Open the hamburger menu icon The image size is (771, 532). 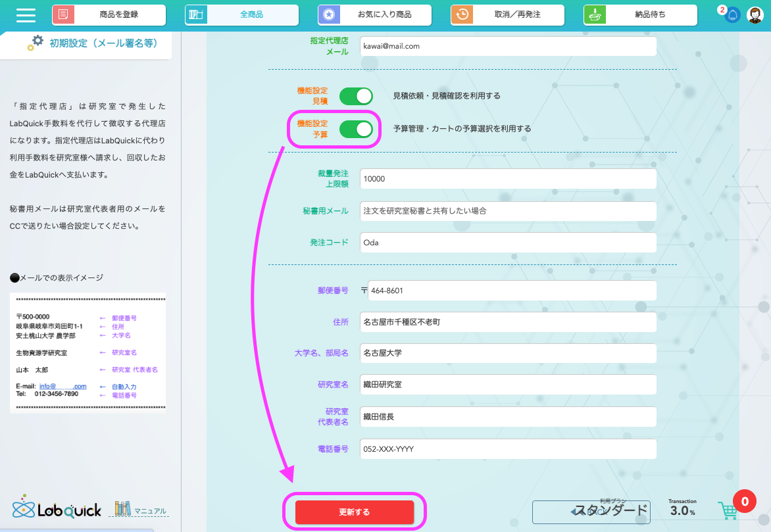click(x=26, y=14)
